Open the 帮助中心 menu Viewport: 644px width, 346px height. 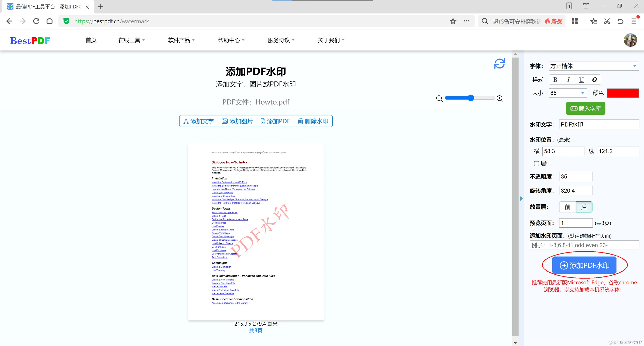coord(231,40)
